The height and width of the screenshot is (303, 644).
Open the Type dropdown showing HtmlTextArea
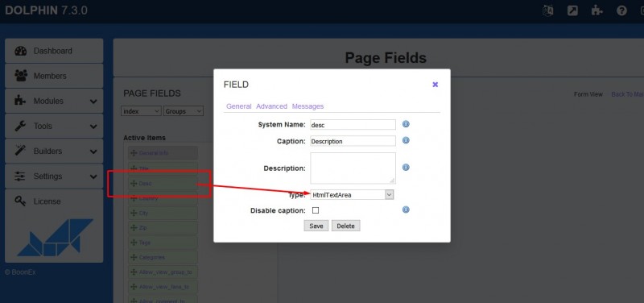coord(352,195)
